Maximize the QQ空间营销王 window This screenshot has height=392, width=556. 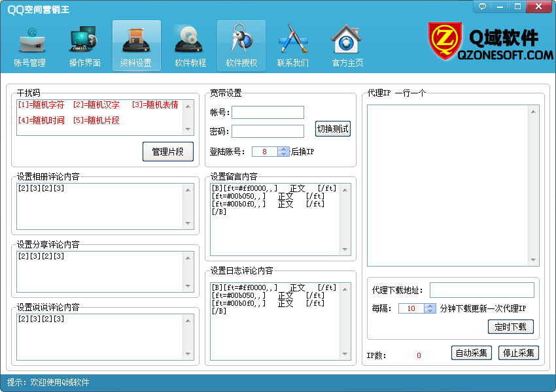point(517,7)
